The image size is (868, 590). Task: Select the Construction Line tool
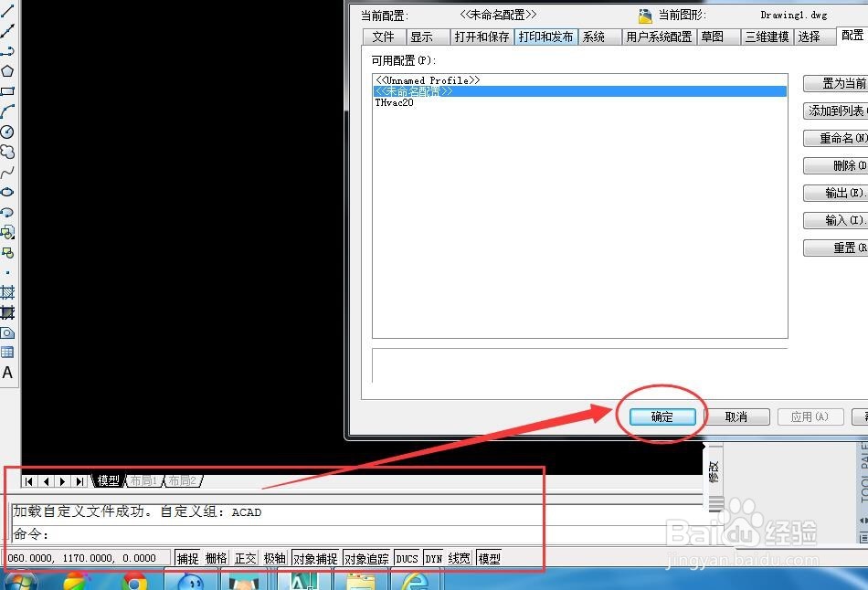click(7, 30)
